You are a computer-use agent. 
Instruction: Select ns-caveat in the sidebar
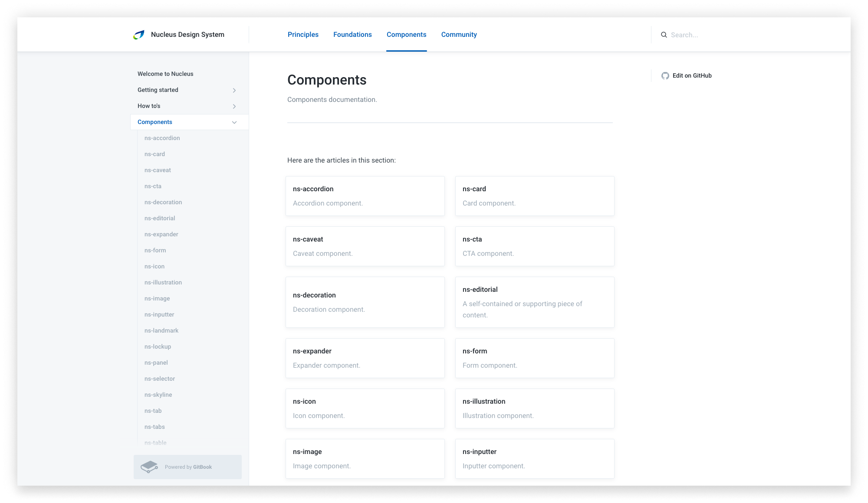158,170
